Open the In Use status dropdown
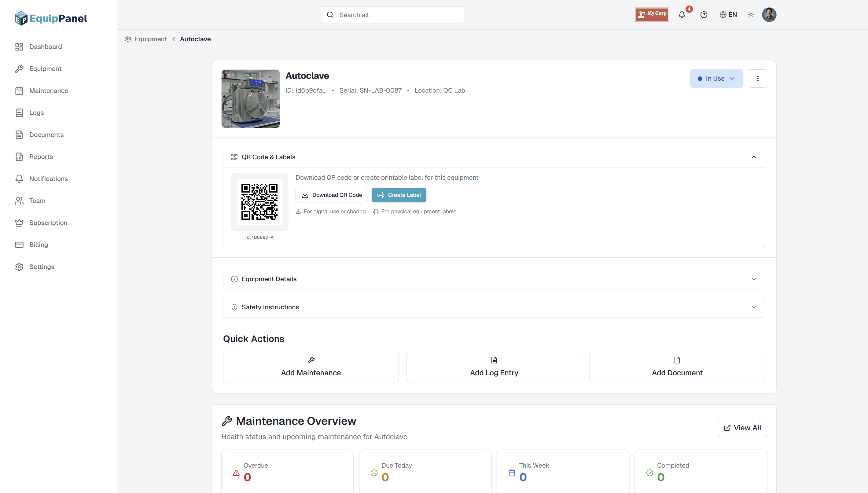 [x=716, y=79]
